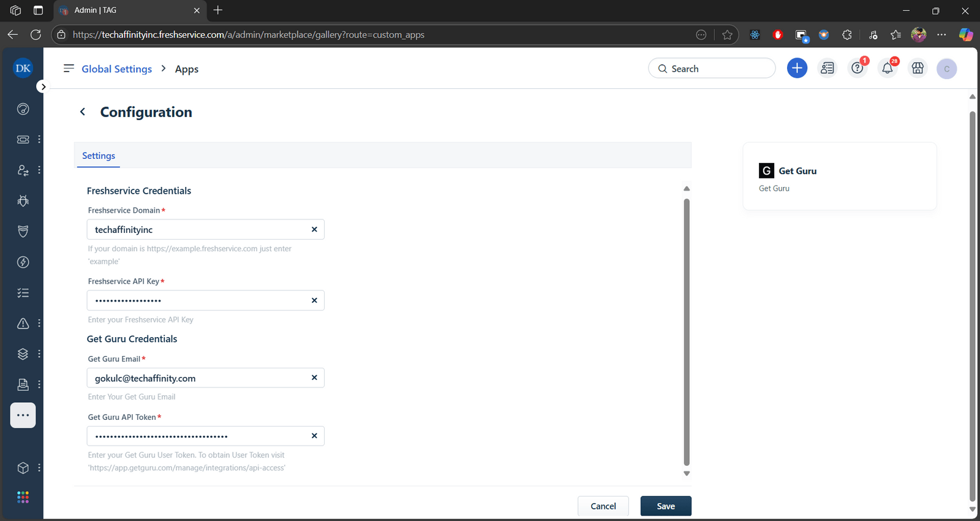Viewport: 980px width, 521px height.
Task: Open the colorful app switcher grid icon
Action: click(23, 497)
